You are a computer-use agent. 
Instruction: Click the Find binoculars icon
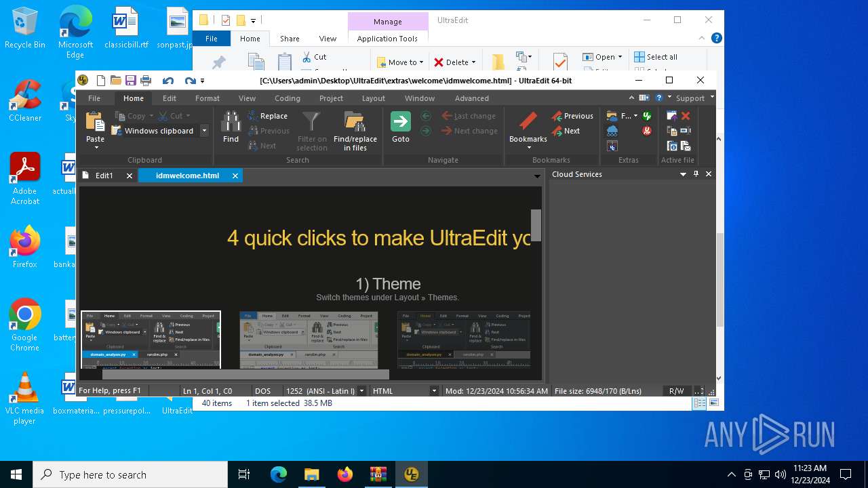(x=231, y=122)
